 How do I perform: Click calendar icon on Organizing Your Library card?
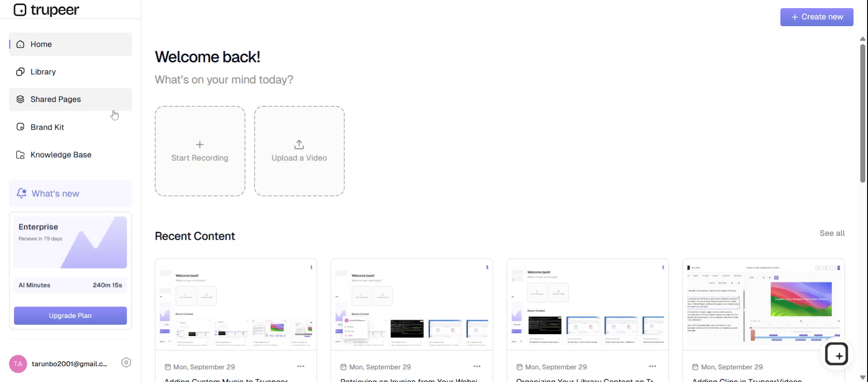click(519, 367)
